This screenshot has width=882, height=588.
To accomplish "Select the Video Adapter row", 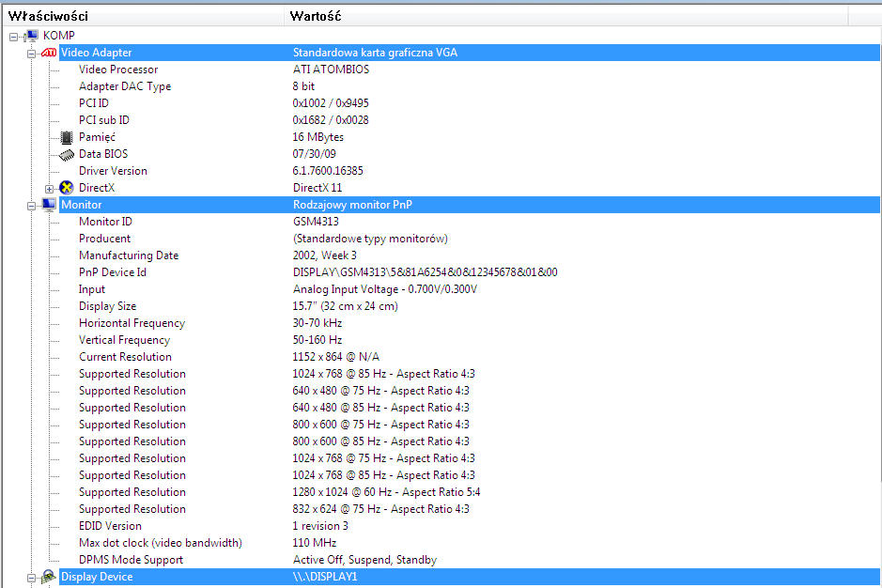I will click(470, 53).
